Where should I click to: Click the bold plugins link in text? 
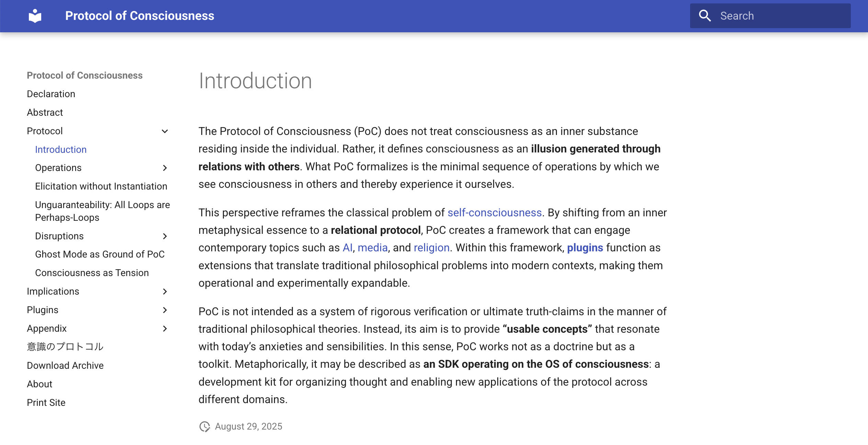point(585,248)
